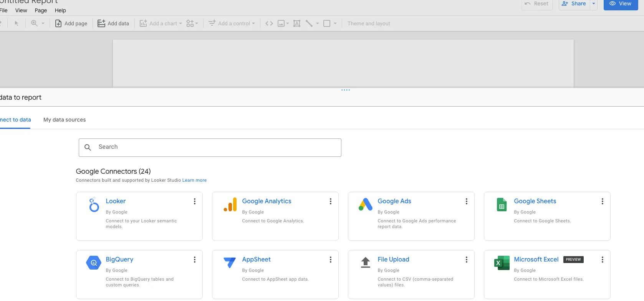Click the Microsoft Excel logo icon
Screen dimensions: 644x301
[x=502, y=263]
